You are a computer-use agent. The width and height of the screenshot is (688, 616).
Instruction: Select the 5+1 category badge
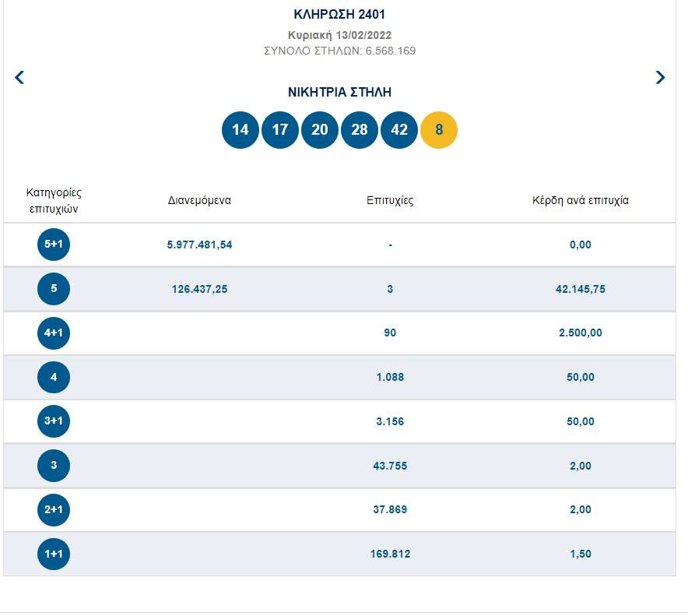pos(54,245)
